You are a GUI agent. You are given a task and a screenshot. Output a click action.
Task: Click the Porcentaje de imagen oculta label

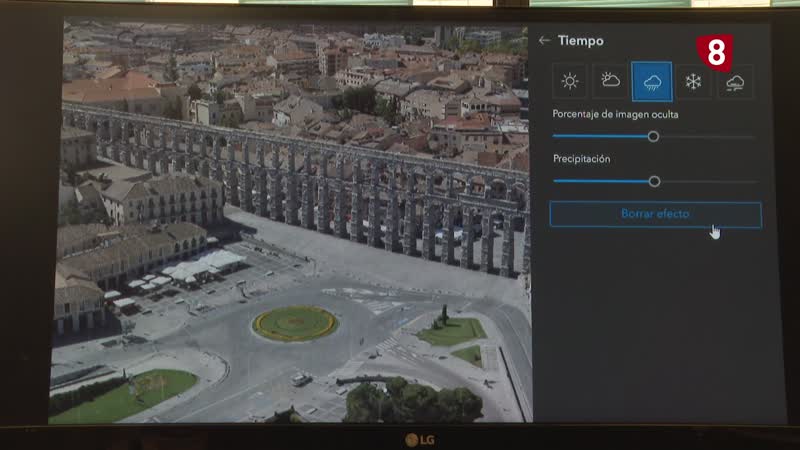[x=615, y=114]
